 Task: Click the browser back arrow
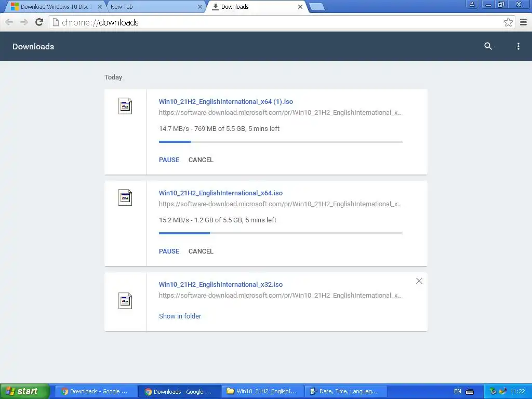tap(9, 22)
